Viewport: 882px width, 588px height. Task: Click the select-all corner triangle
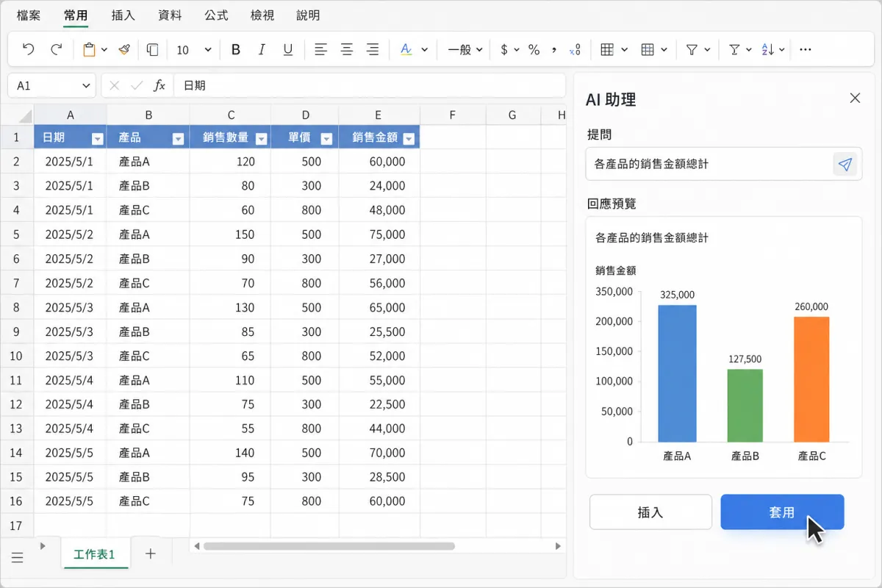pos(24,115)
